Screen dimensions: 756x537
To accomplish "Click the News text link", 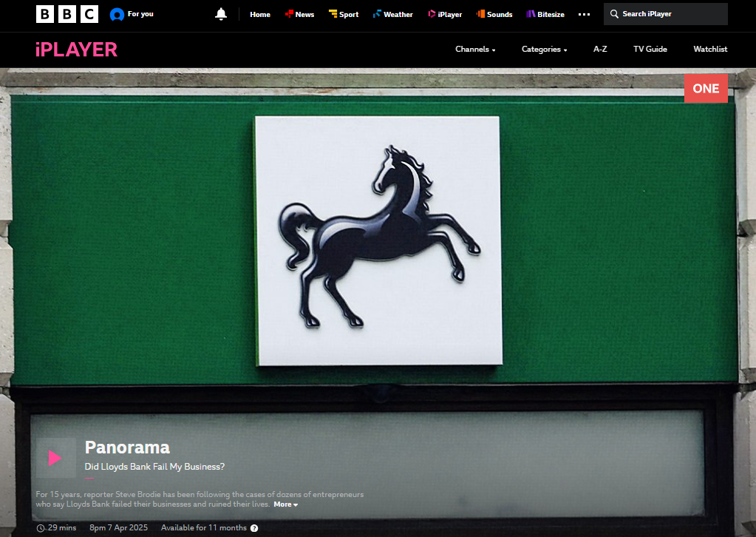I will pyautogui.click(x=304, y=15).
